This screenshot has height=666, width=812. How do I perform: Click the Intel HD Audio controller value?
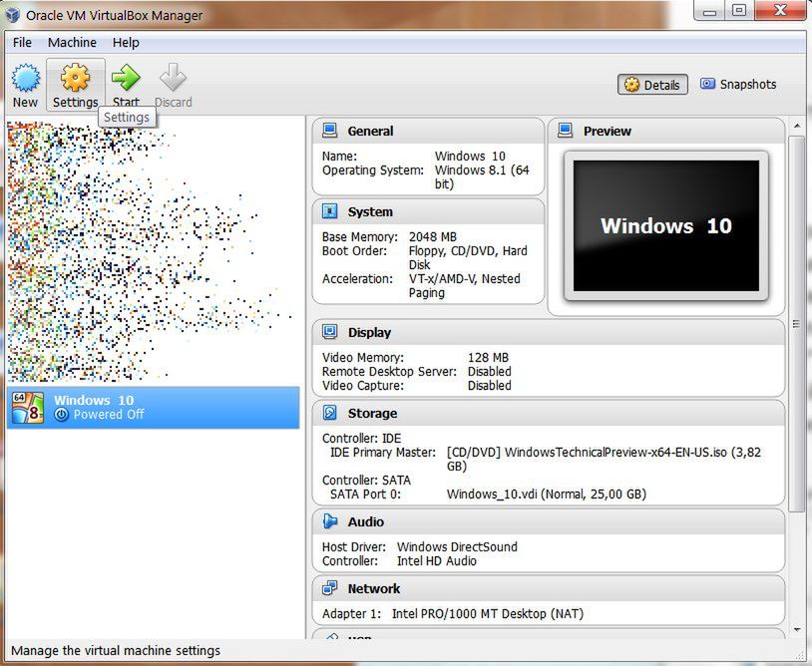(x=437, y=561)
